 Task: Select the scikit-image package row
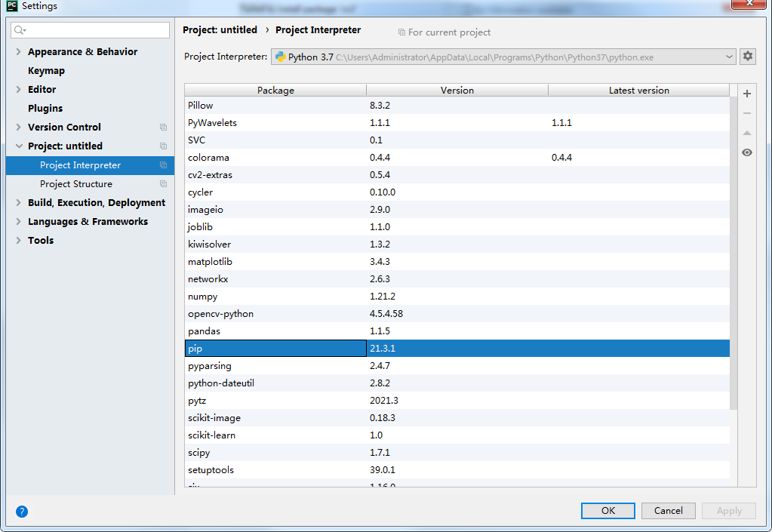pos(457,418)
